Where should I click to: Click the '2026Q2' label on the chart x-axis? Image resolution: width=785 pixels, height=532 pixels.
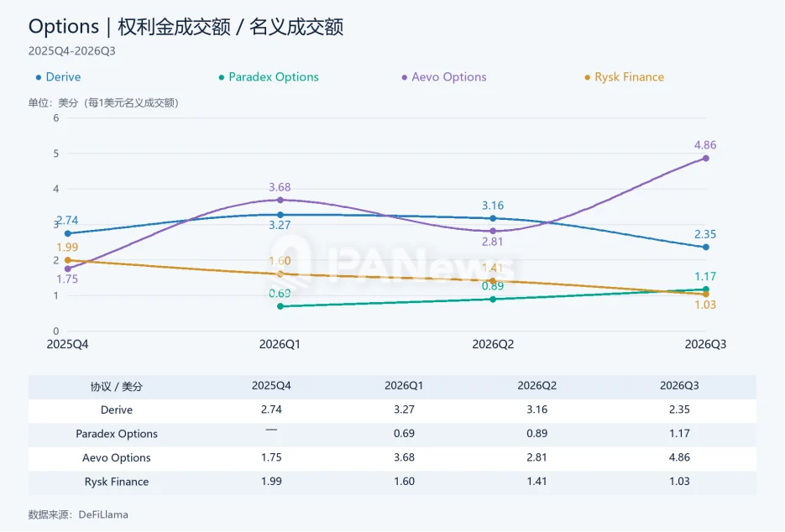tap(493, 344)
